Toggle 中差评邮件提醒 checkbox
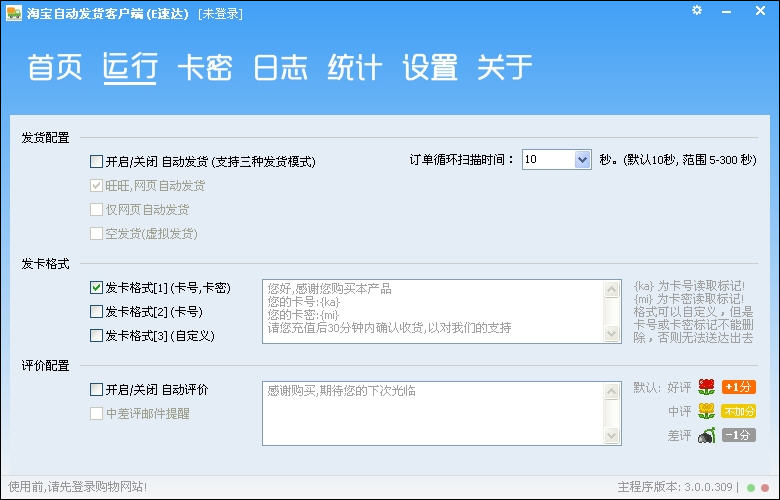The width and height of the screenshot is (780, 500). pos(96,413)
